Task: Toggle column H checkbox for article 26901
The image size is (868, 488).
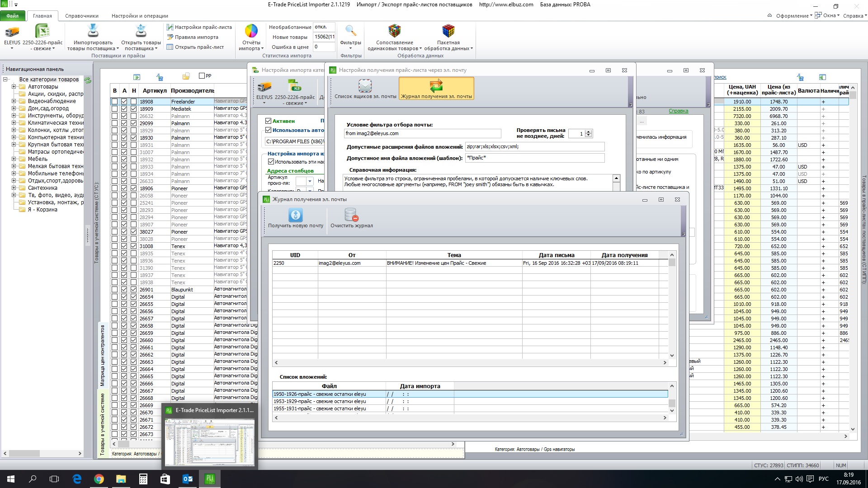Action: [133, 290]
